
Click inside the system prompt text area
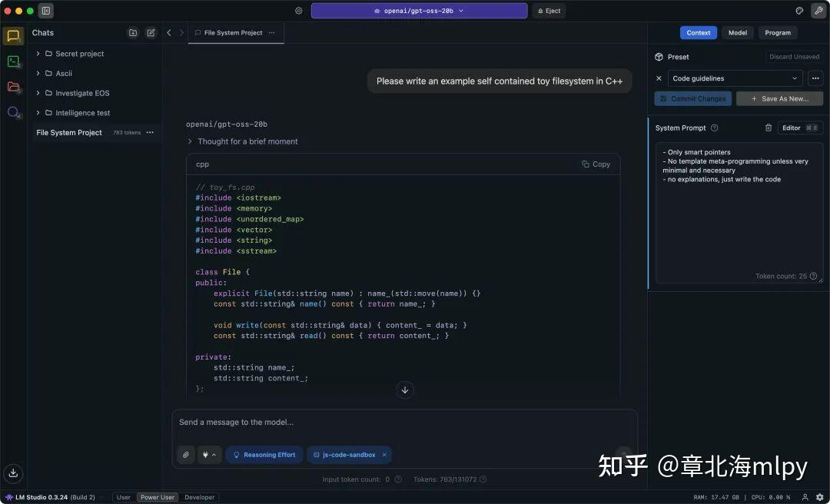point(739,213)
